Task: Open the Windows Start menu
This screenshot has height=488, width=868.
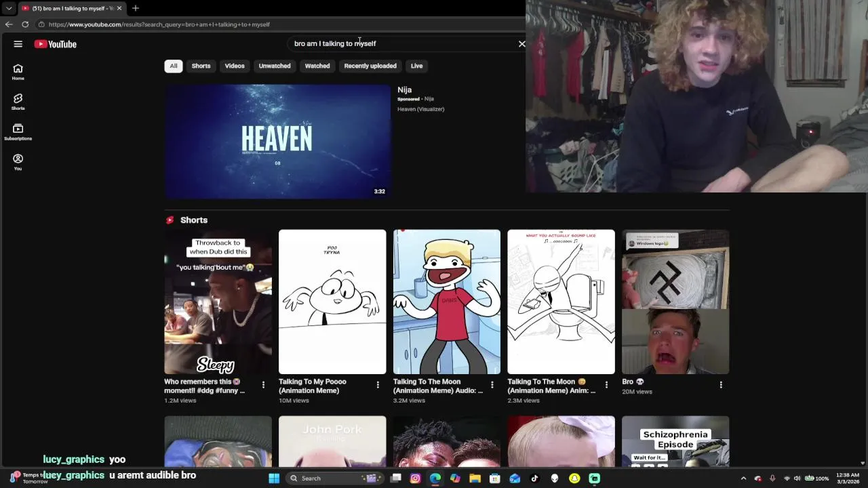Action: click(x=274, y=479)
